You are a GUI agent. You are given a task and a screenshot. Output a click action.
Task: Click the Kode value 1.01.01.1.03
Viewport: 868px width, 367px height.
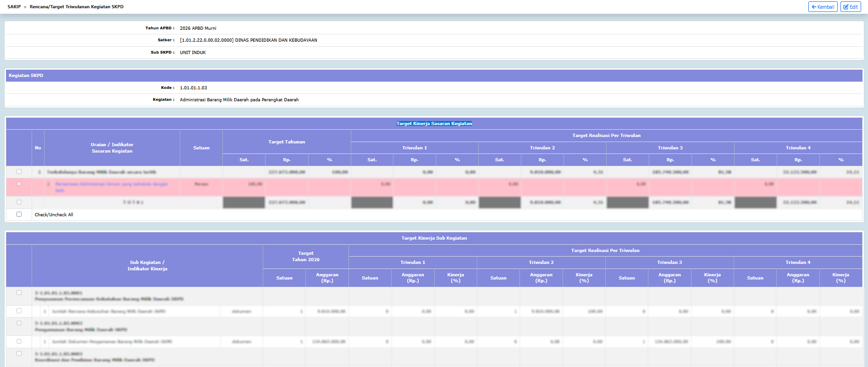(x=194, y=88)
